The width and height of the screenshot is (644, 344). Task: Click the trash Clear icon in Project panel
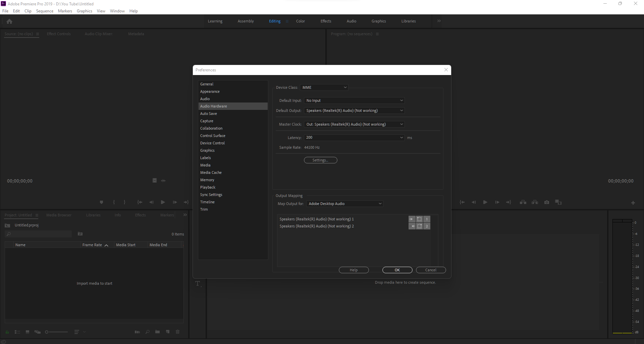(178, 332)
